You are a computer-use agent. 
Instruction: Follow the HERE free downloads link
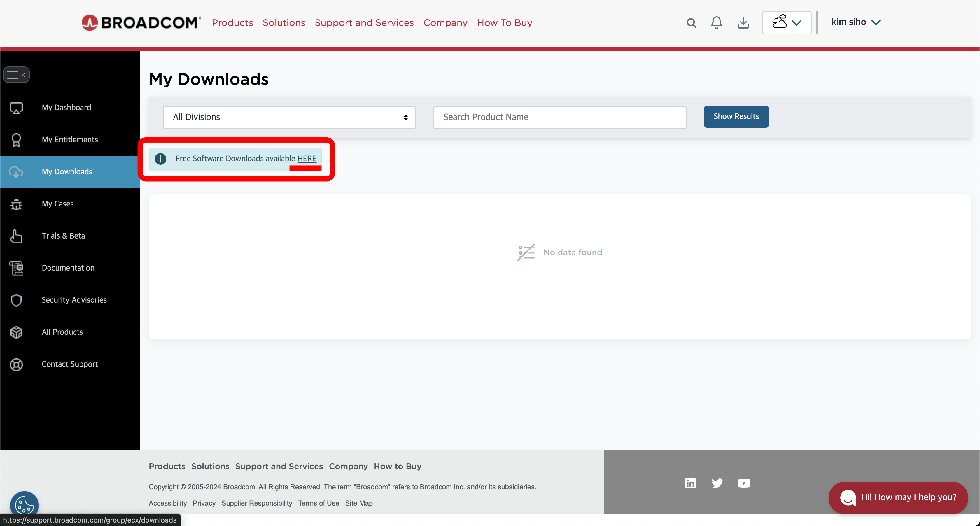tap(307, 159)
